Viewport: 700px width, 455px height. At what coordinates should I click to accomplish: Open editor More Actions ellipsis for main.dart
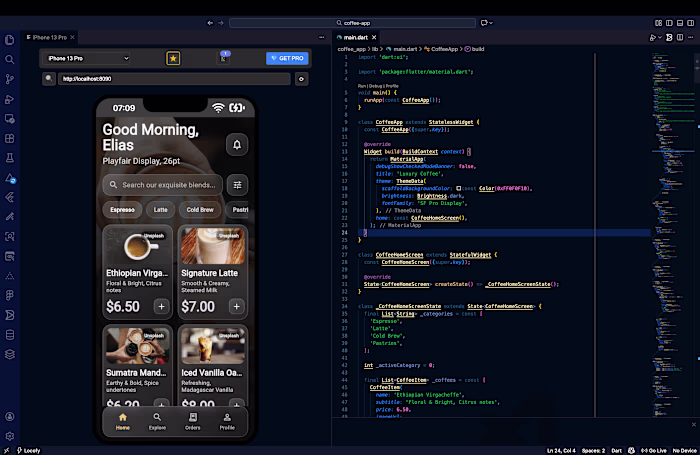(691, 38)
